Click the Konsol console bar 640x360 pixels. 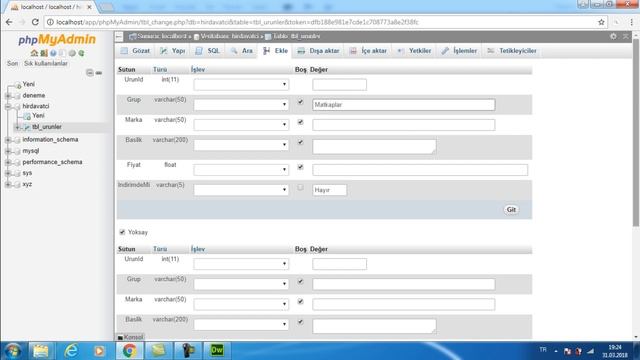tap(131, 337)
